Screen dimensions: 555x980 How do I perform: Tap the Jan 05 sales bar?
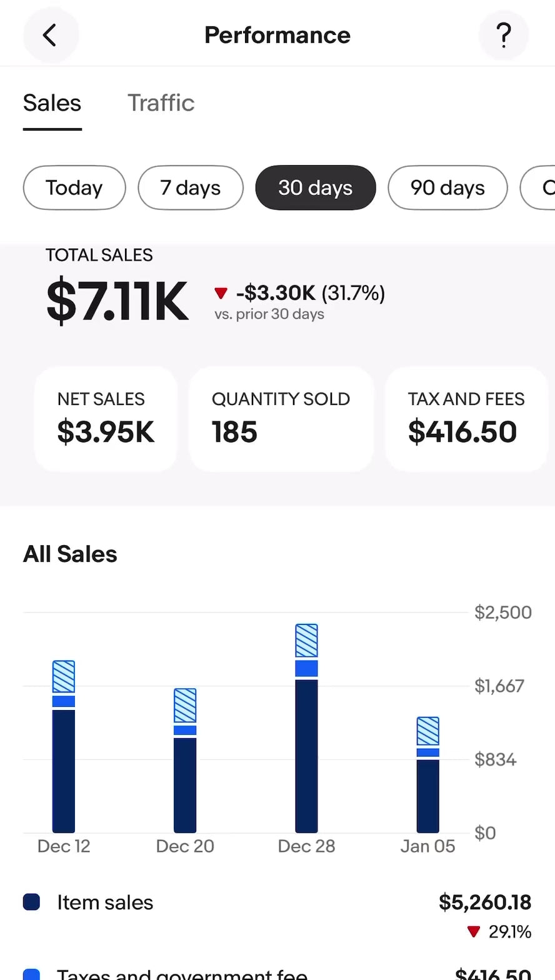coord(428,775)
